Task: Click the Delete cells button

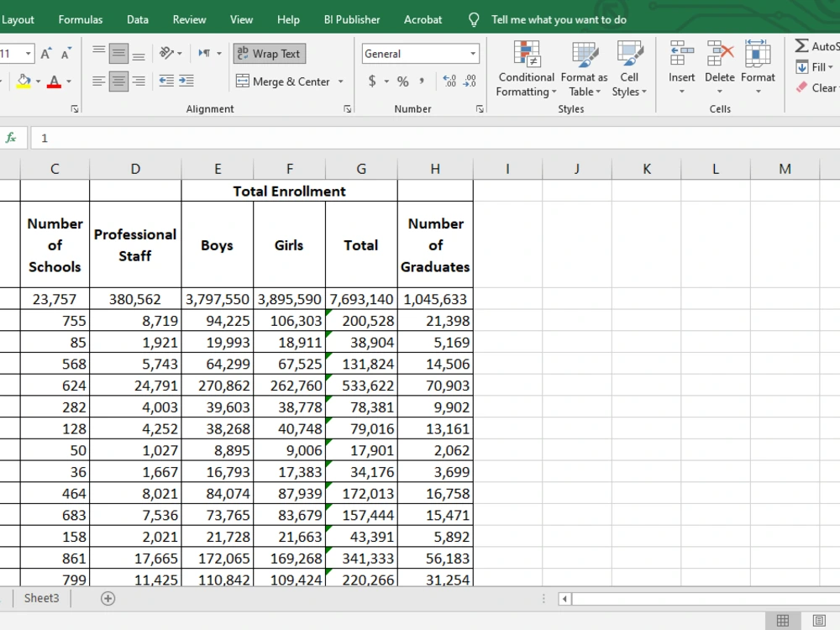Action: 720,68
